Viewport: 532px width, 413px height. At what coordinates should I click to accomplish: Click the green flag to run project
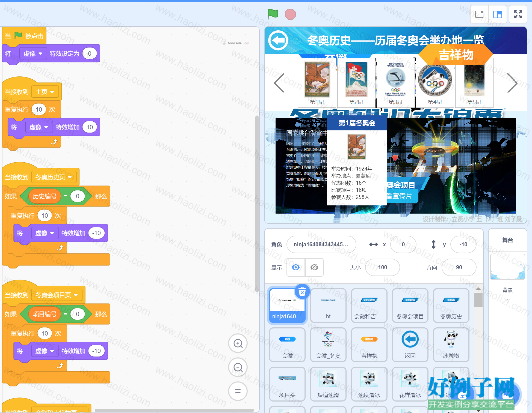[273, 14]
